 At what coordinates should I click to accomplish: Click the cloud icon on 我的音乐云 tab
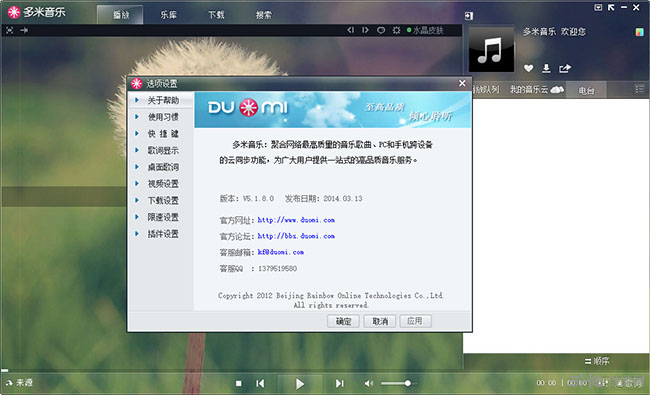557,89
